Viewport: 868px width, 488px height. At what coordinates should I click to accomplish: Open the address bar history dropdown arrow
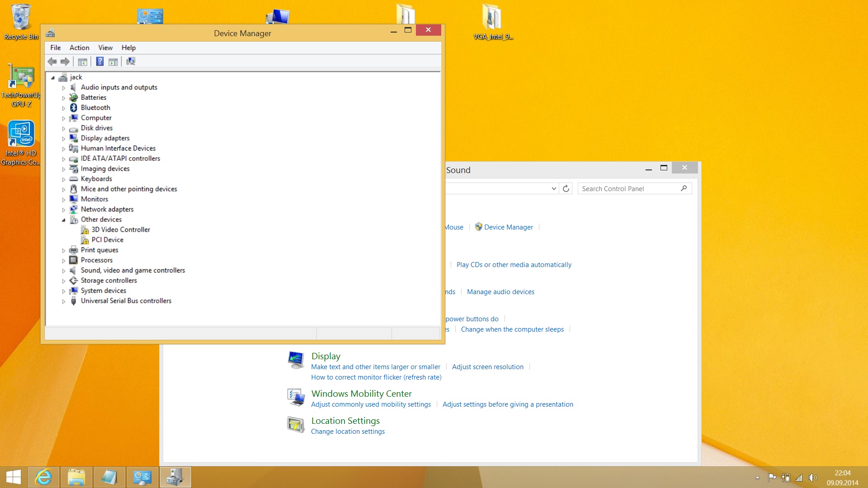pyautogui.click(x=554, y=188)
